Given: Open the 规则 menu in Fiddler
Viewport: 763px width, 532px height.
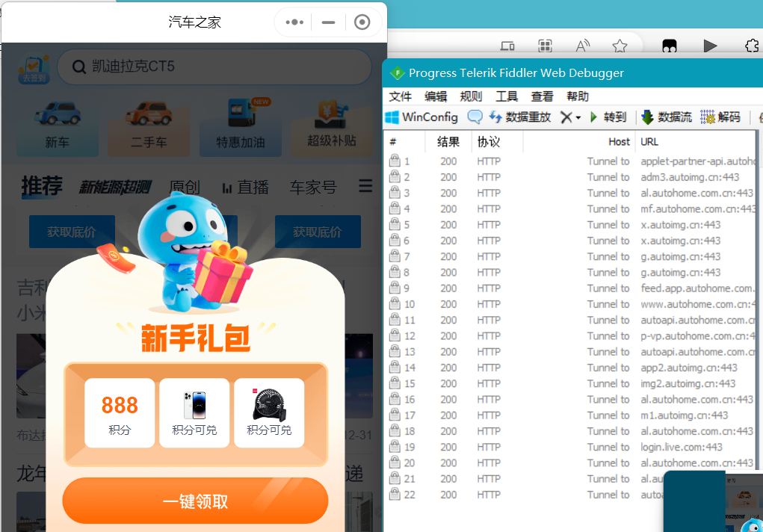Looking at the screenshot, I should (471, 96).
